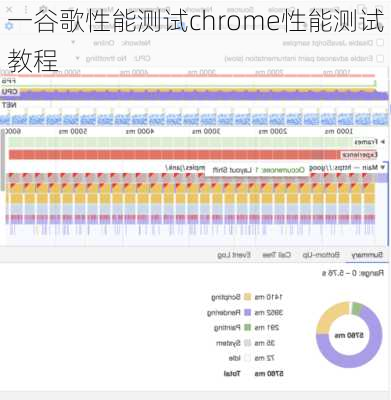Click the Idle white legend swatch
The width and height of the screenshot is (391, 400).
coord(247,358)
